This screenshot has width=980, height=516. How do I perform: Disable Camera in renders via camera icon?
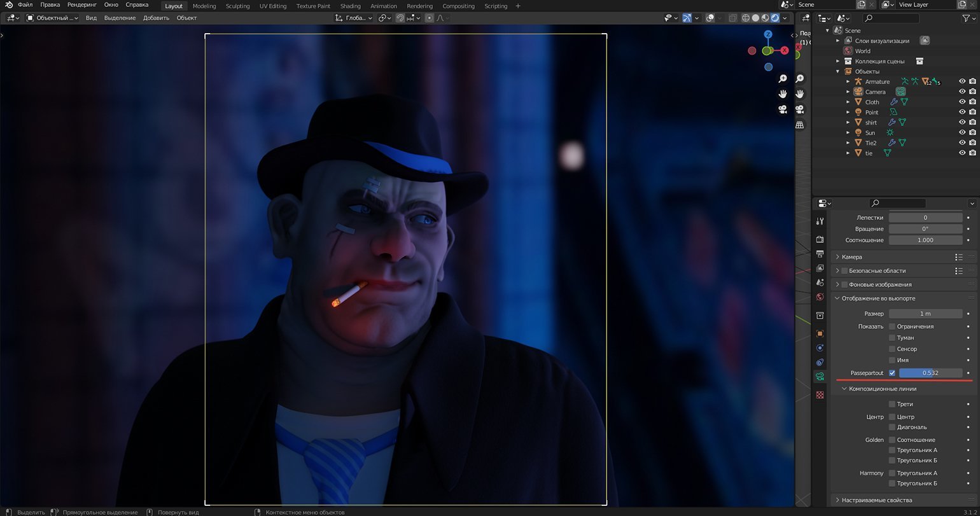coord(973,92)
